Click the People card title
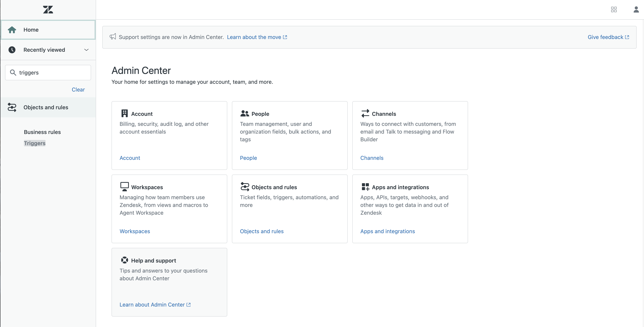Image resolution: width=644 pixels, height=327 pixels. 260,114
